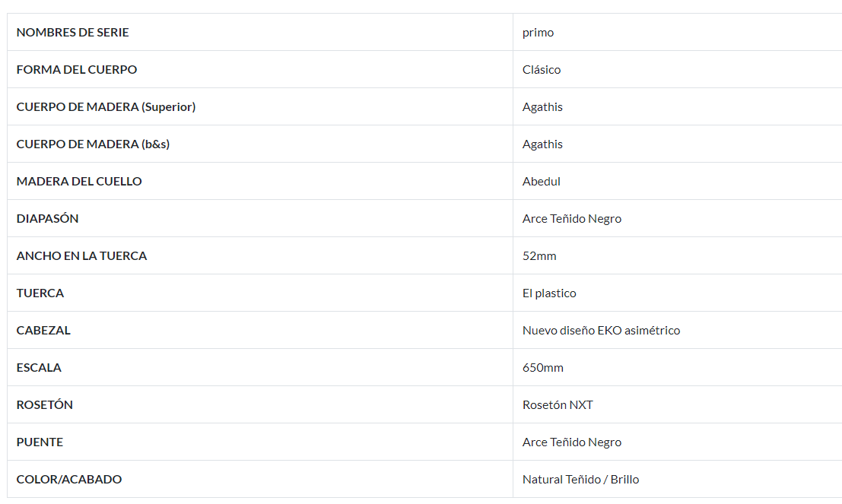Click the COLOR/ACABADO row label

pos(69,480)
